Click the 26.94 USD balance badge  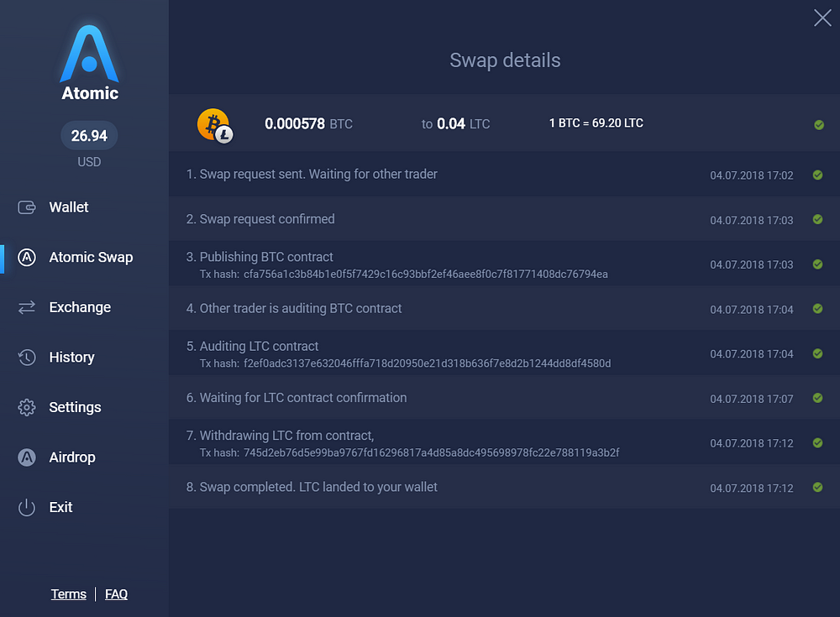(x=90, y=135)
